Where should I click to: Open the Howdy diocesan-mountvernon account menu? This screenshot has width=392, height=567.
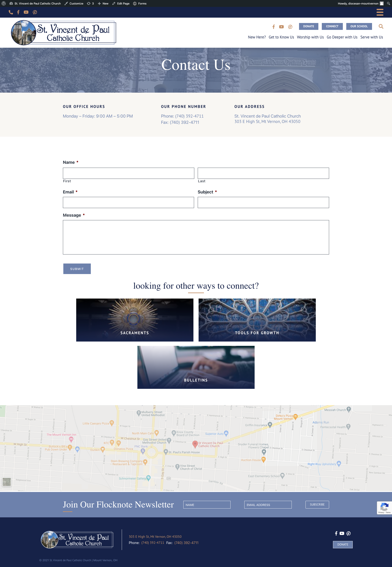tap(360, 3)
